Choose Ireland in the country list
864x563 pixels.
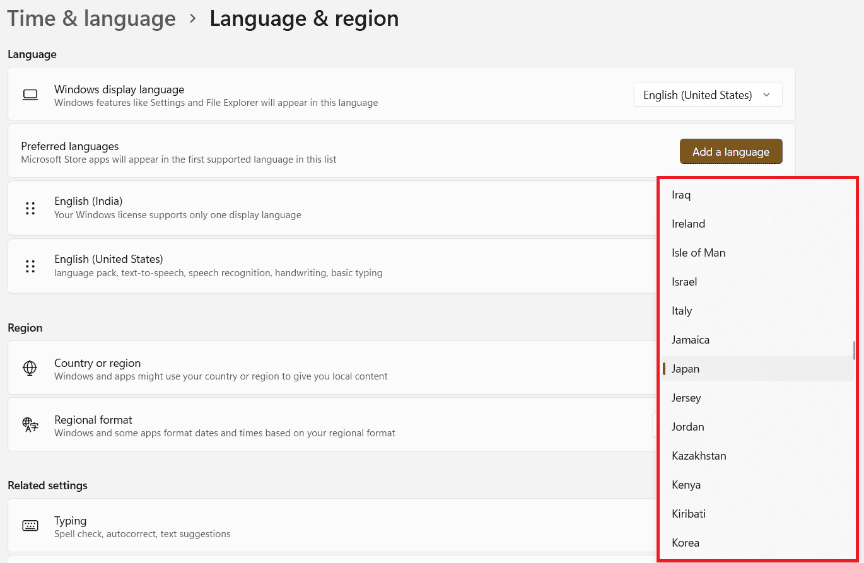(688, 224)
